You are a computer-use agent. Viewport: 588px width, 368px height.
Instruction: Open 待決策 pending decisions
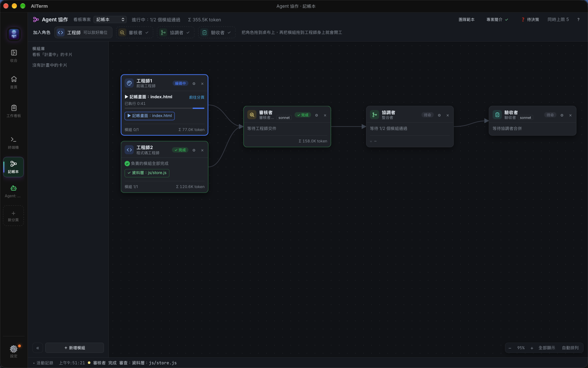[530, 20]
